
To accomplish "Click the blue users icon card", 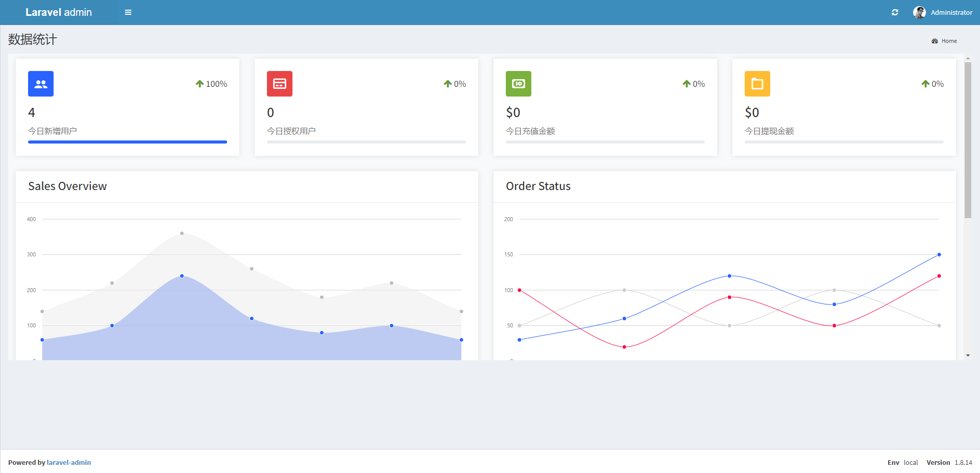I will (x=41, y=84).
